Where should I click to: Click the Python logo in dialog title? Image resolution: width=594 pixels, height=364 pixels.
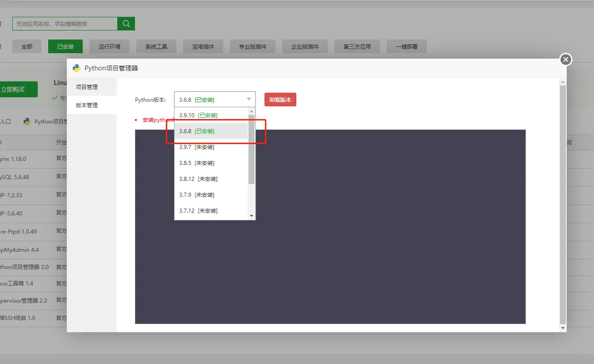pos(77,68)
